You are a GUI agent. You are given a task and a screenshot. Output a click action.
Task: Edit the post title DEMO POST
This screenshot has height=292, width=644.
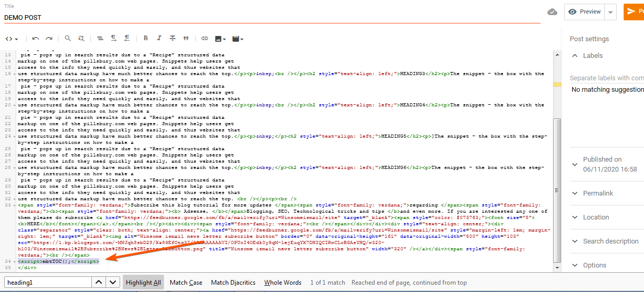pos(272,17)
